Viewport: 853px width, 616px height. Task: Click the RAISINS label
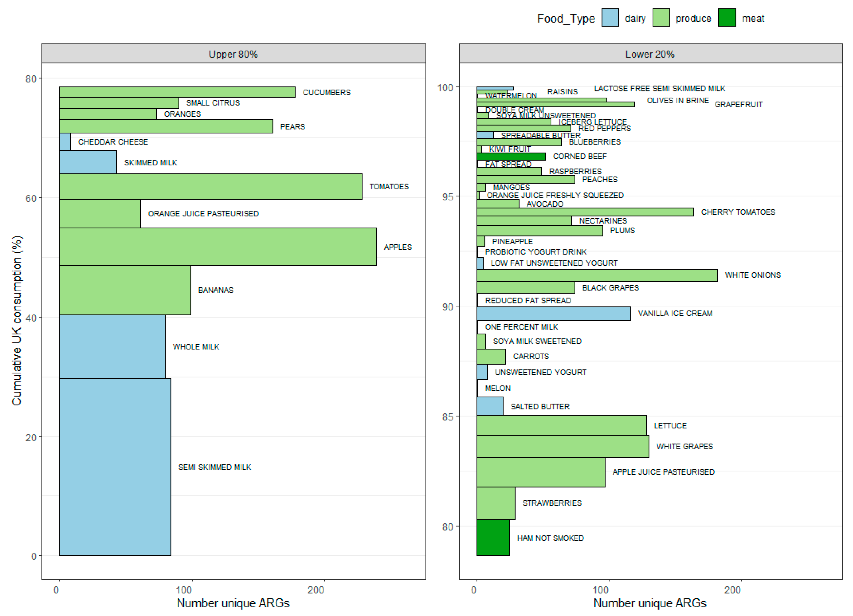pos(563,92)
